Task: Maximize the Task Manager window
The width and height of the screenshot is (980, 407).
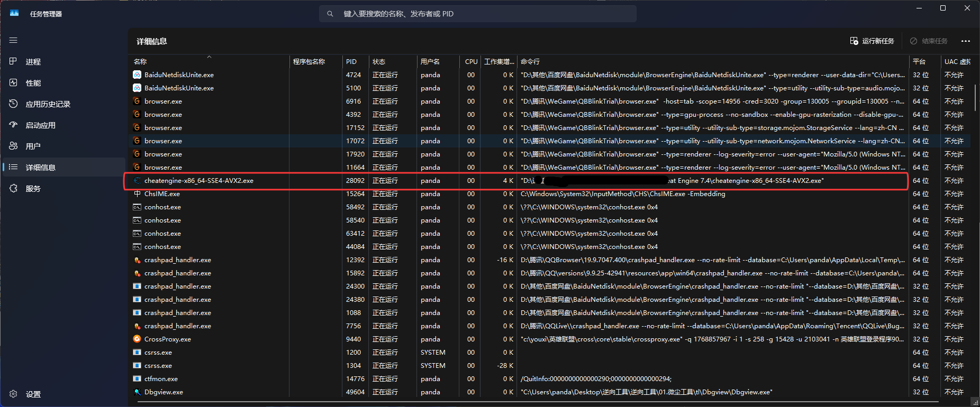Action: [943, 8]
